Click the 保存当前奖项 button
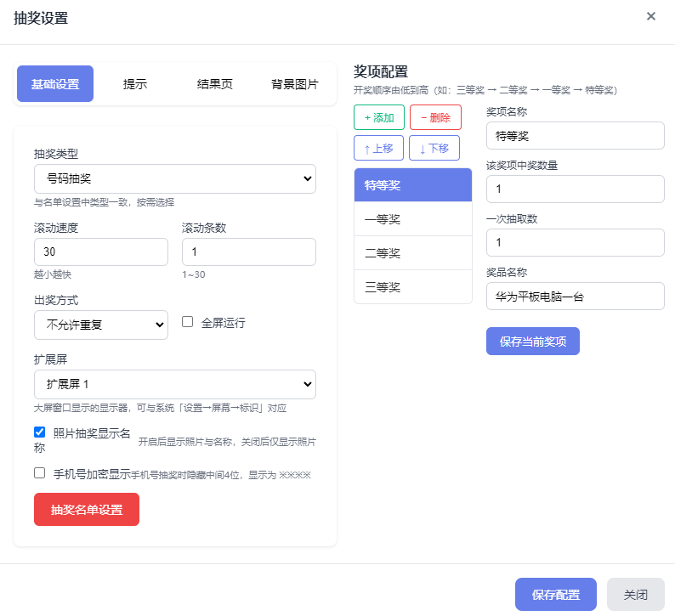The width and height of the screenshot is (675, 616). point(533,342)
